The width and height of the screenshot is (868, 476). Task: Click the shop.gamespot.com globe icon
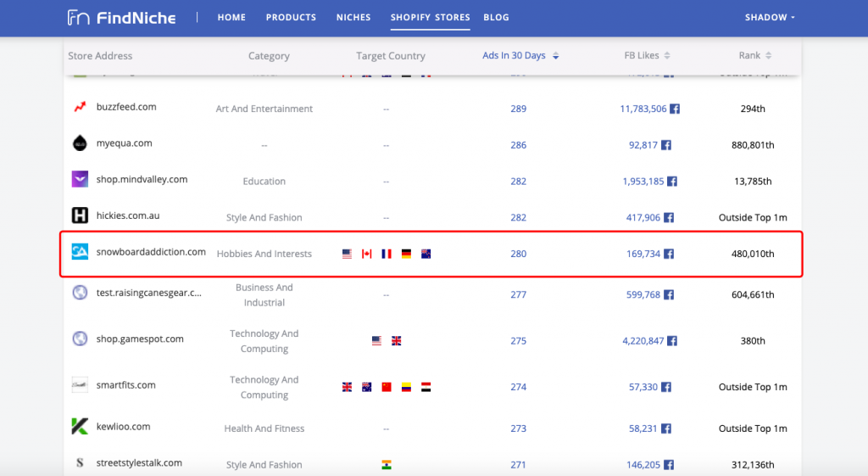[x=80, y=338]
